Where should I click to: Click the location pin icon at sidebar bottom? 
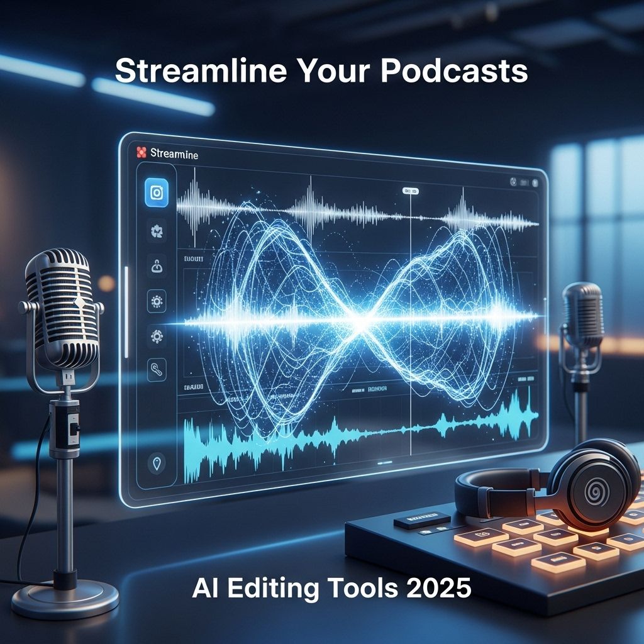pyautogui.click(x=155, y=464)
